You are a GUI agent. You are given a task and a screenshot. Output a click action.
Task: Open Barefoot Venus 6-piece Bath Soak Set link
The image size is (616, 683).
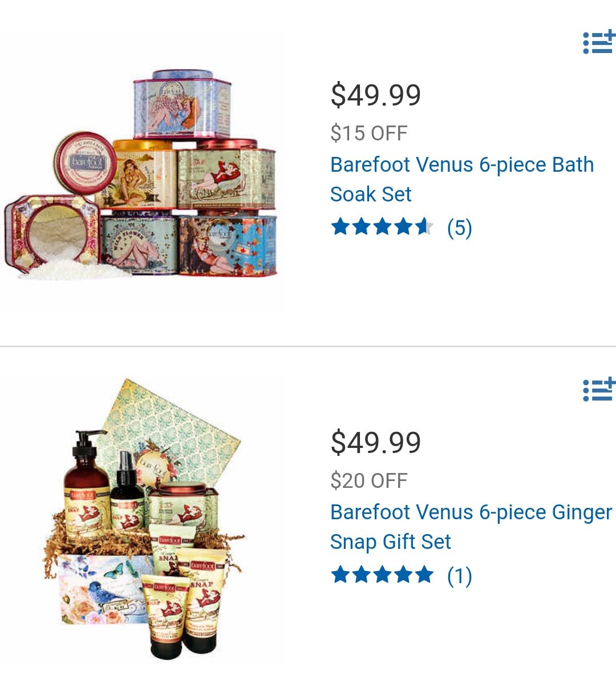(x=462, y=179)
